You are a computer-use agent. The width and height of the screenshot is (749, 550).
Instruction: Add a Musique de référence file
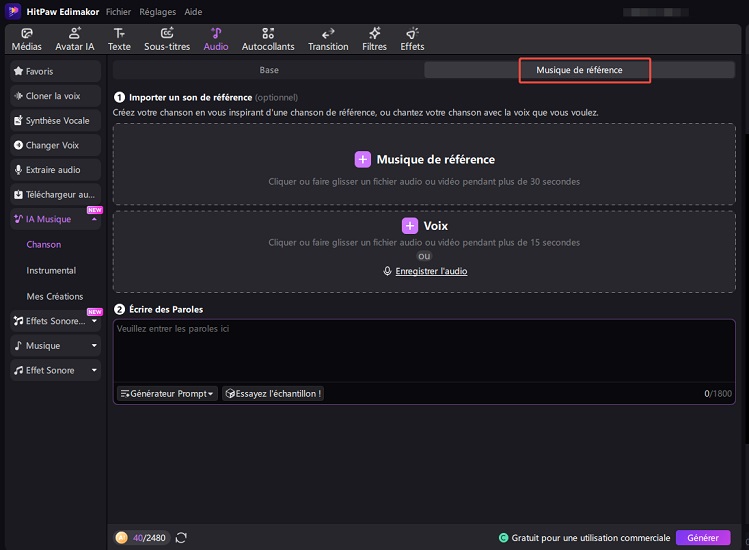click(424, 160)
